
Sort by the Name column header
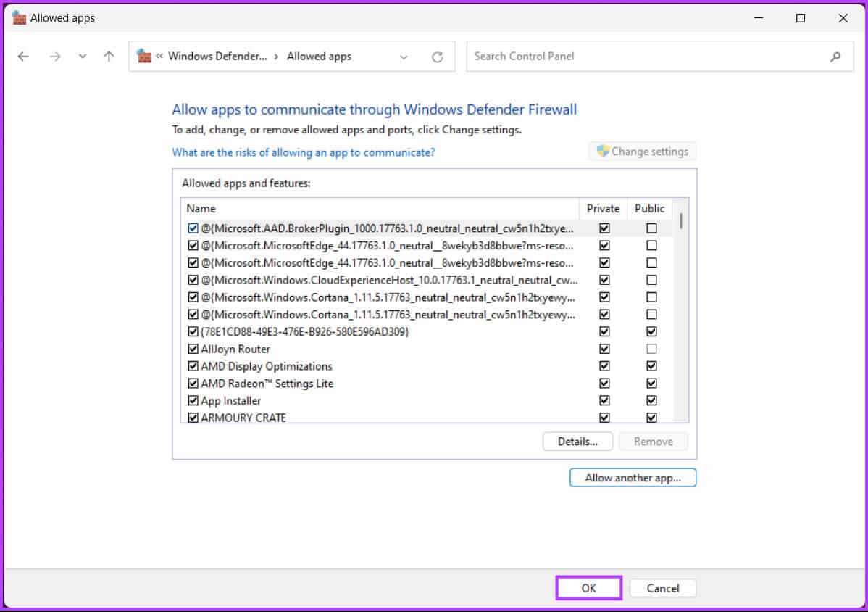point(380,209)
